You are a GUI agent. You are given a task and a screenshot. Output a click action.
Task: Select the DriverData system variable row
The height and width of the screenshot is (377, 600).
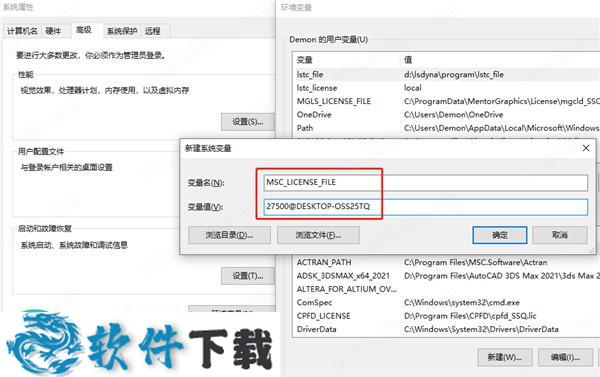446,330
